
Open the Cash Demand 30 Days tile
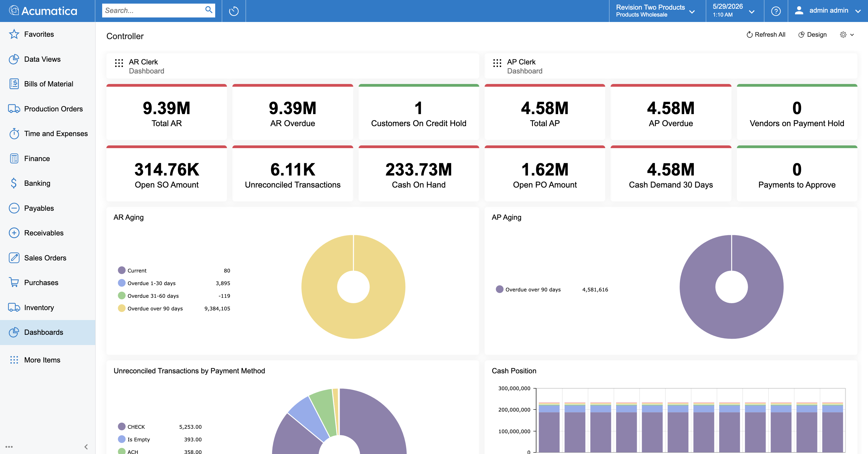point(671,174)
